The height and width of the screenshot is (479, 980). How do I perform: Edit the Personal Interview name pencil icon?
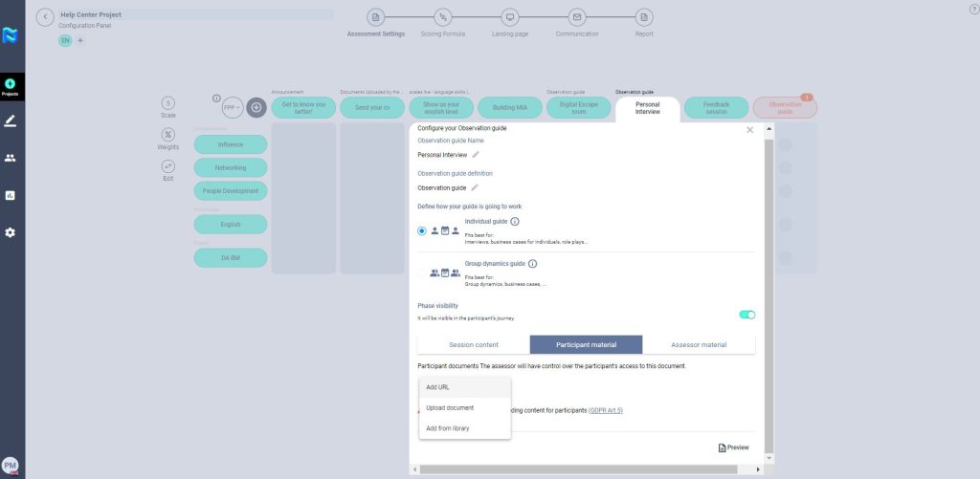[x=476, y=154]
